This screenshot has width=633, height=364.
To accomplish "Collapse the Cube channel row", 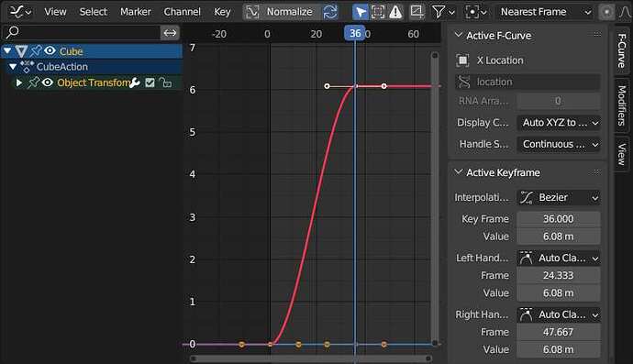I will (7, 50).
